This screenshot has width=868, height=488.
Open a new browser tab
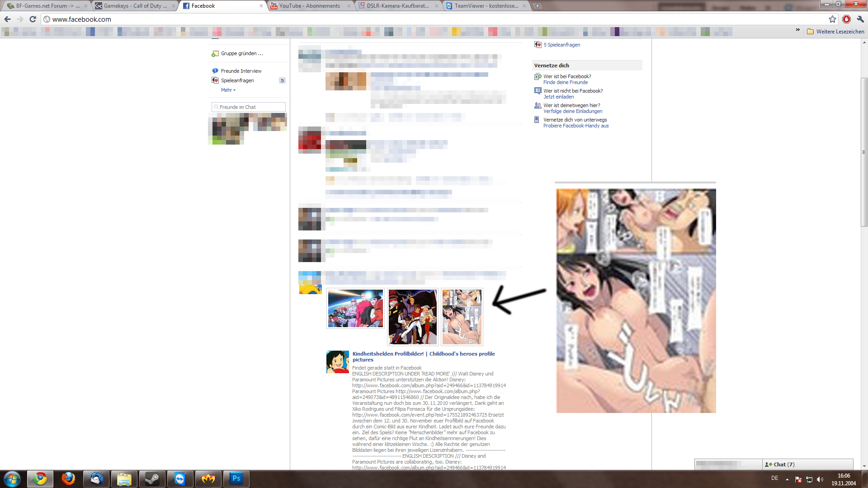point(537,6)
